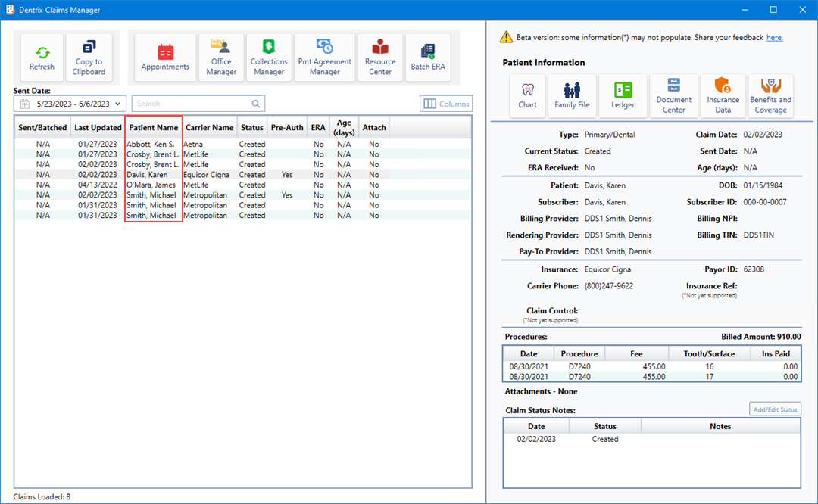Minimize the Dentrix Claims Manager window
Image resolution: width=818 pixels, height=504 pixels.
coord(745,10)
